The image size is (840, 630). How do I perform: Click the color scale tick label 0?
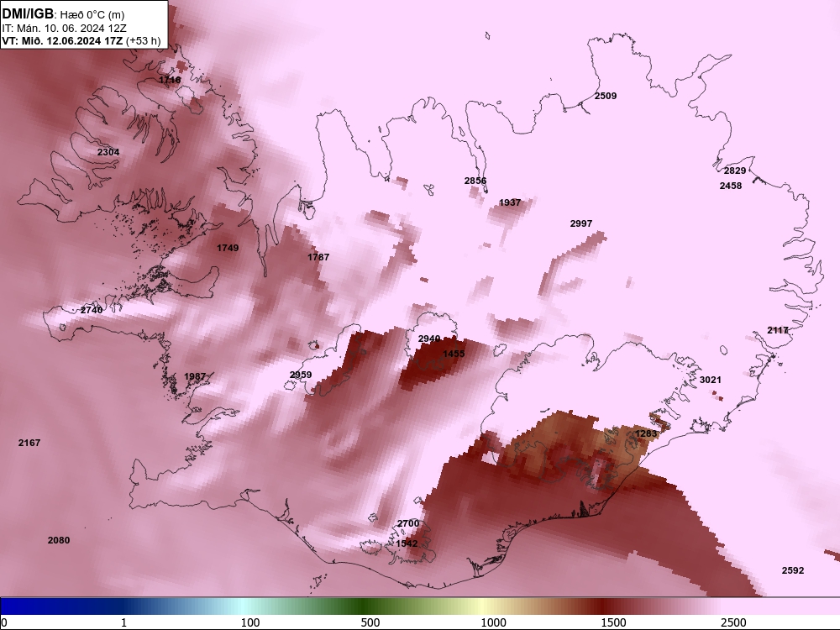[x=4, y=622]
